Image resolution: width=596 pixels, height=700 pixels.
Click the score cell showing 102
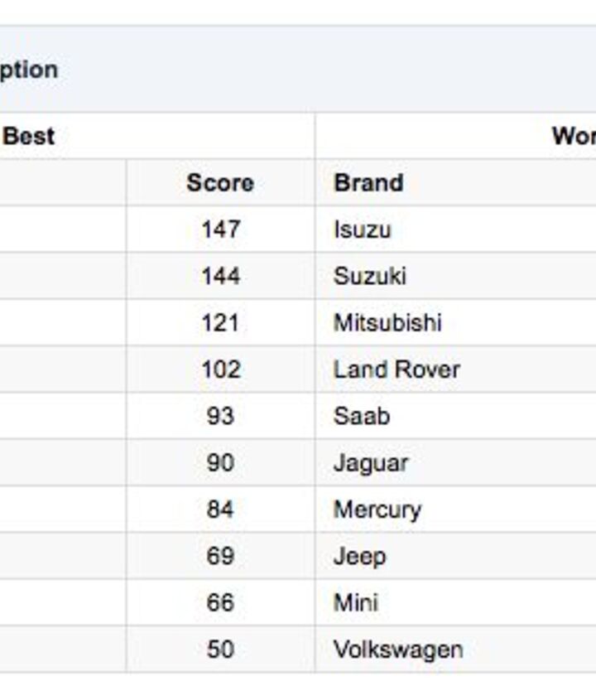[x=220, y=369]
